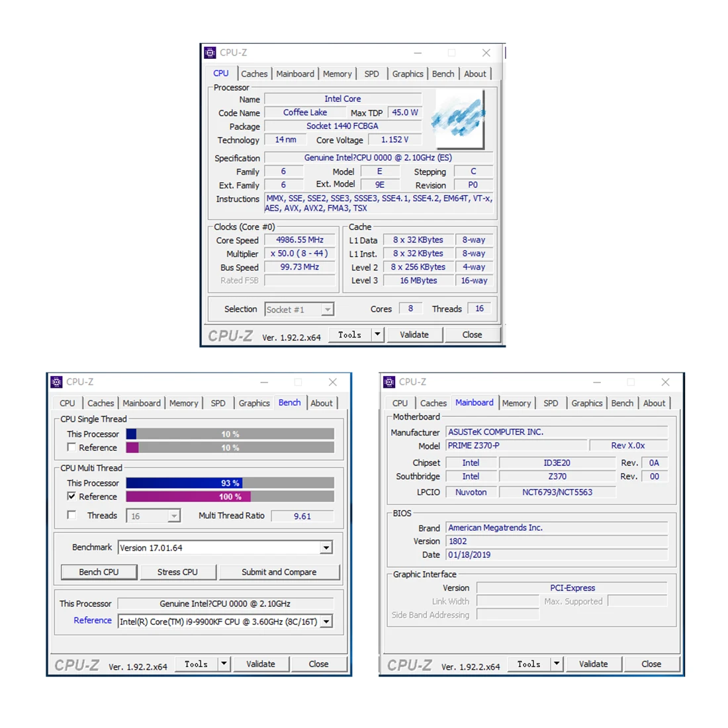Select Graphics tab in Mainboard window

pos(587,403)
